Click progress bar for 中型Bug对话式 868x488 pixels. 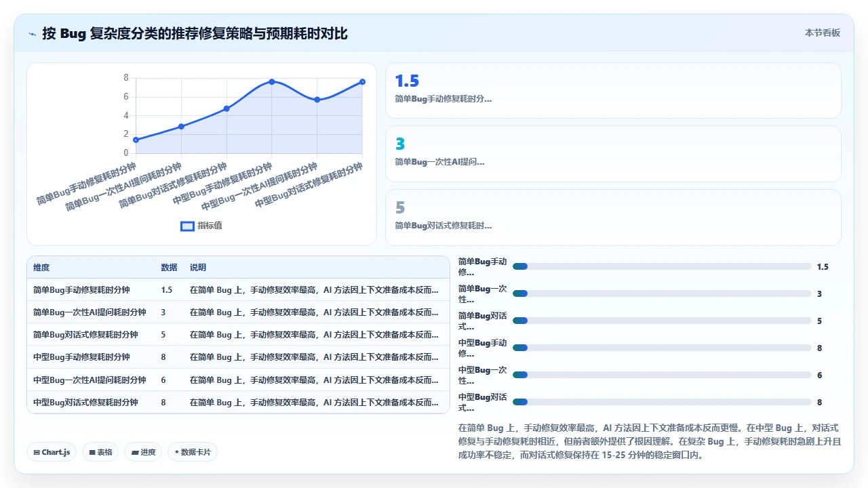pyautogui.click(x=662, y=403)
